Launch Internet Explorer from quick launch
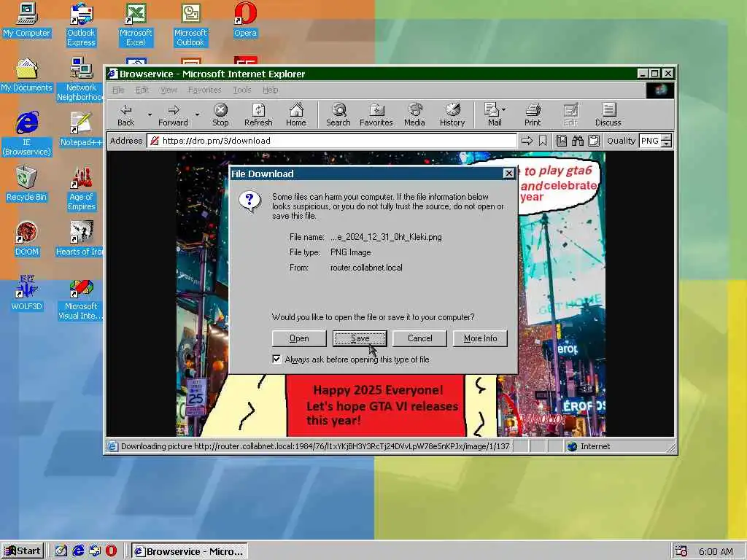The width and height of the screenshot is (747, 560). tap(78, 551)
